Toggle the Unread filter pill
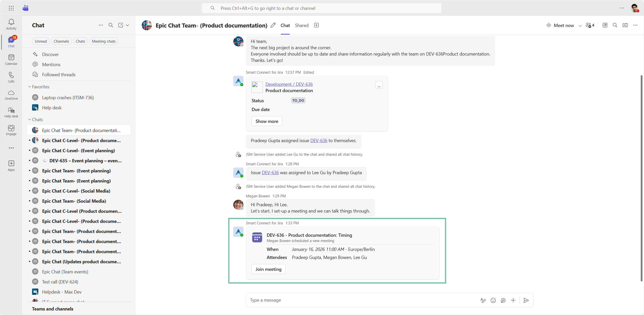This screenshot has height=315, width=644. (41, 41)
